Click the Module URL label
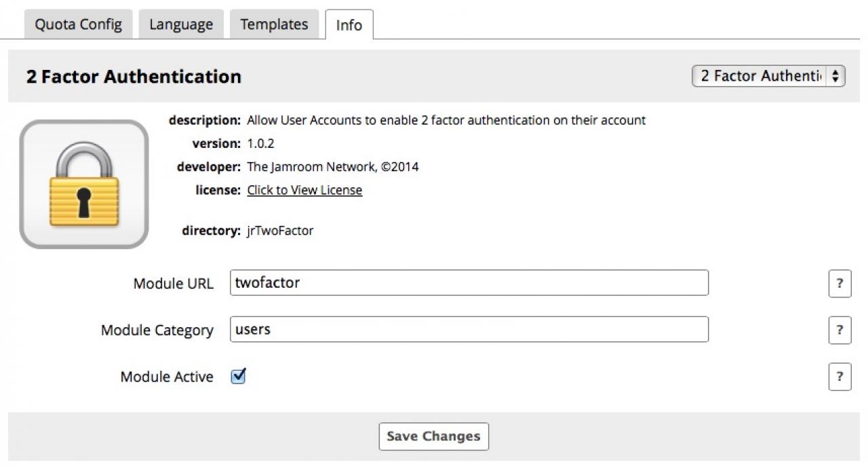The width and height of the screenshot is (868, 469). pos(173,284)
